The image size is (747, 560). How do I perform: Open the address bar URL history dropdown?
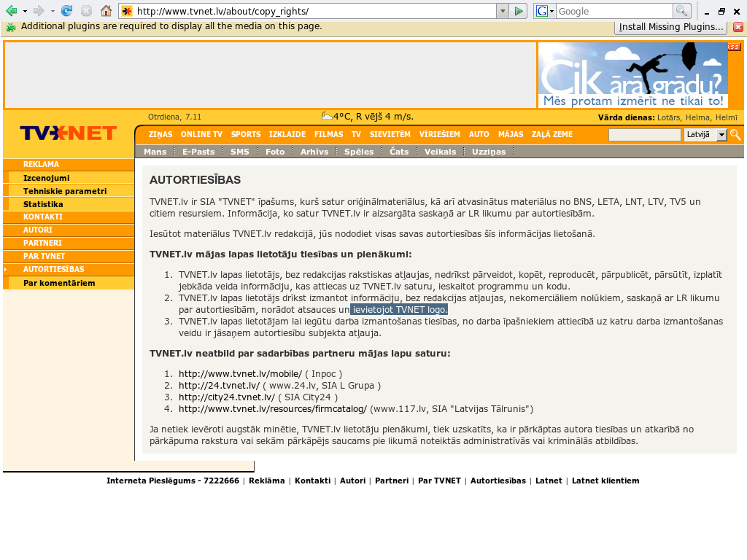[x=502, y=11]
